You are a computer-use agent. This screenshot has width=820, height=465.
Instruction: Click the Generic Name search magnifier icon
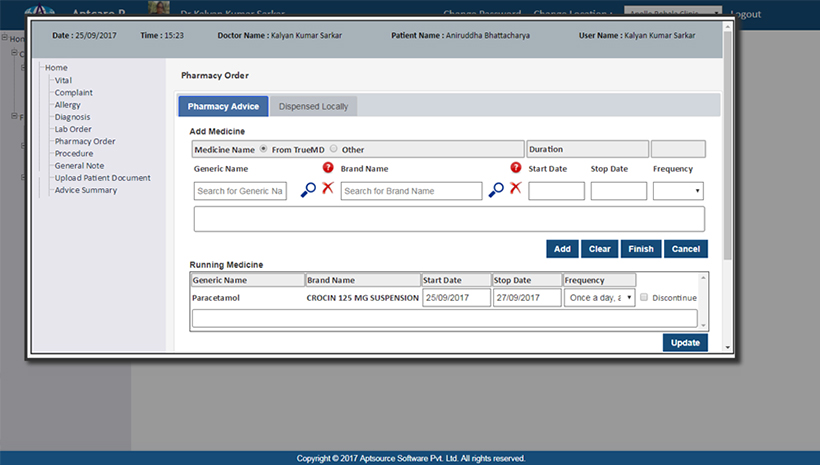pyautogui.click(x=308, y=190)
